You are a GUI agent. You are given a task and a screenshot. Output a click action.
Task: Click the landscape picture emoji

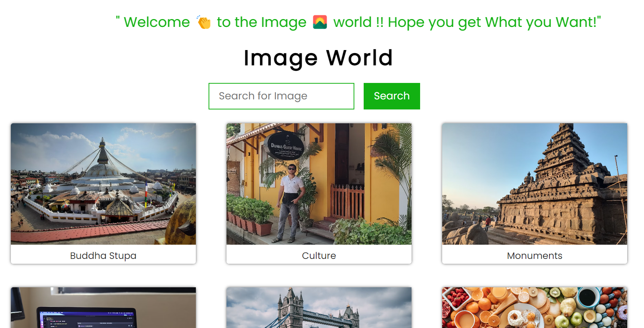(320, 22)
